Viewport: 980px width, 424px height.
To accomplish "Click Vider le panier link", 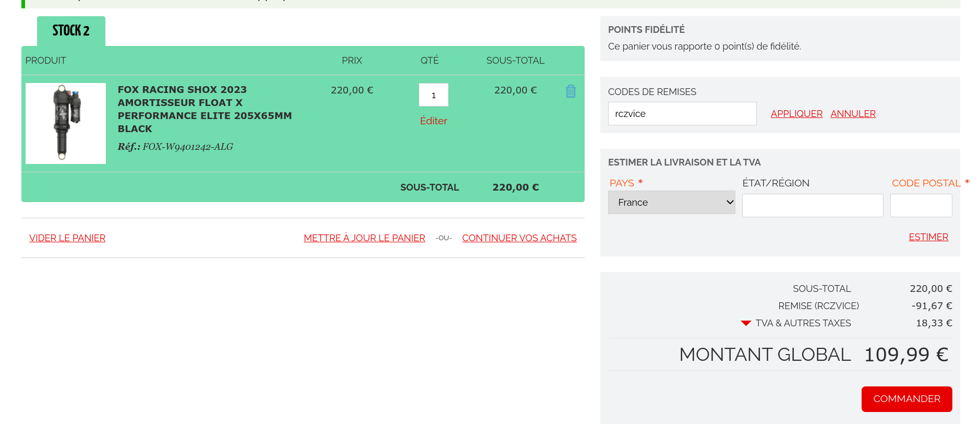I will (67, 238).
